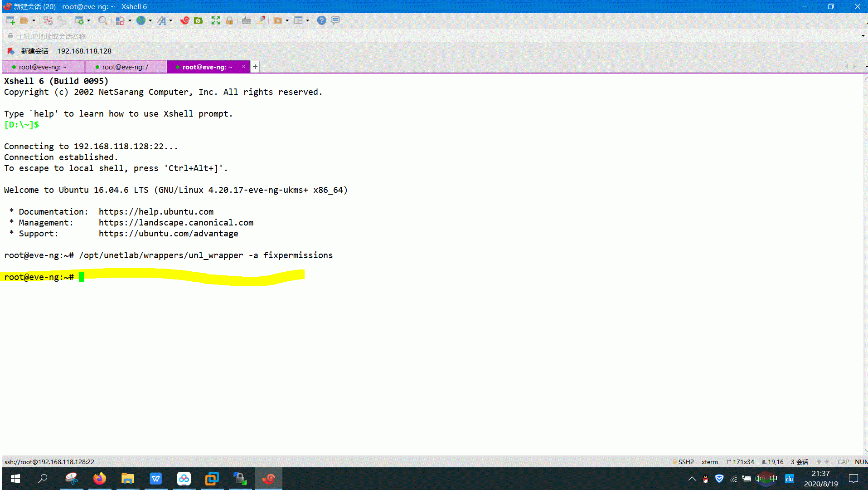Click the next-tab arrow near the tab-bar arrows
Screen dimensions: 868x490
855,67
